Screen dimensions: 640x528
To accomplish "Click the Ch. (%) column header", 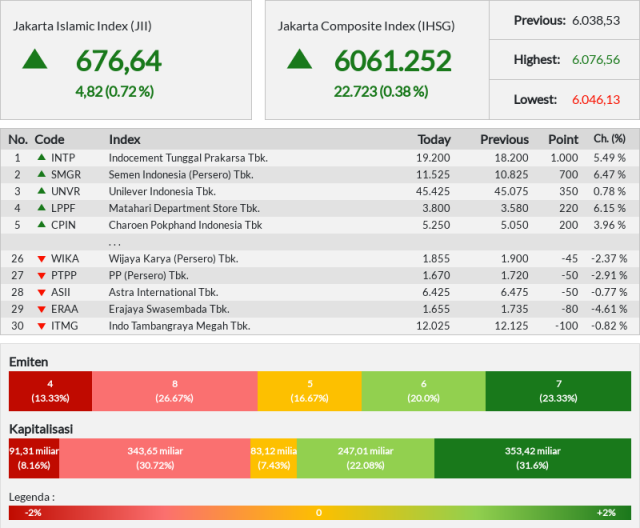I will pos(609,139).
